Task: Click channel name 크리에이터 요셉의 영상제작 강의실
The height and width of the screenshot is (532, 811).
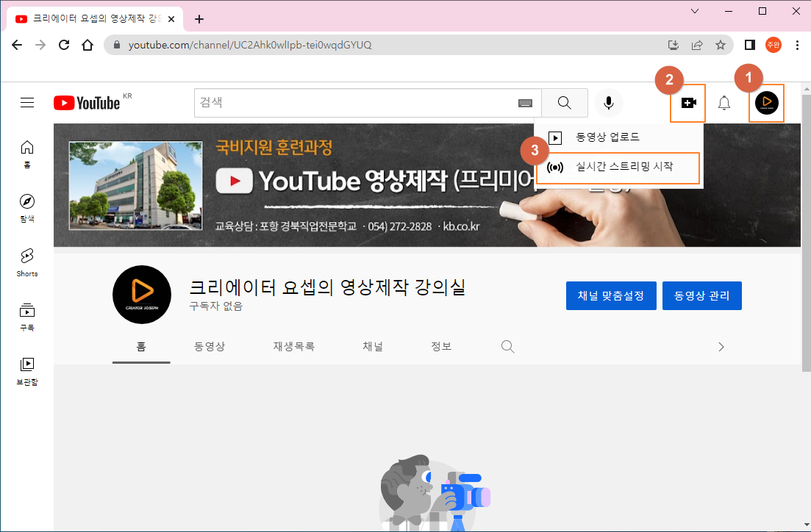Action: click(x=327, y=287)
